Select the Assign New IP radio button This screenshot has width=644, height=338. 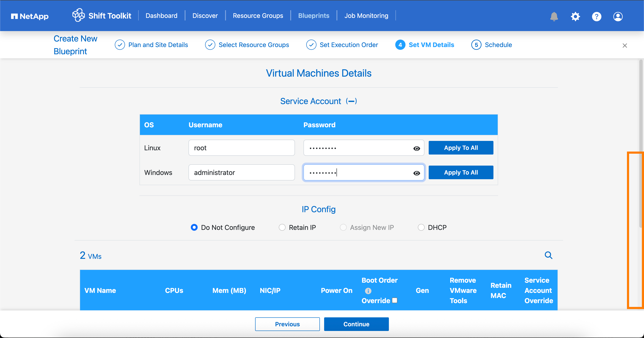coord(343,227)
